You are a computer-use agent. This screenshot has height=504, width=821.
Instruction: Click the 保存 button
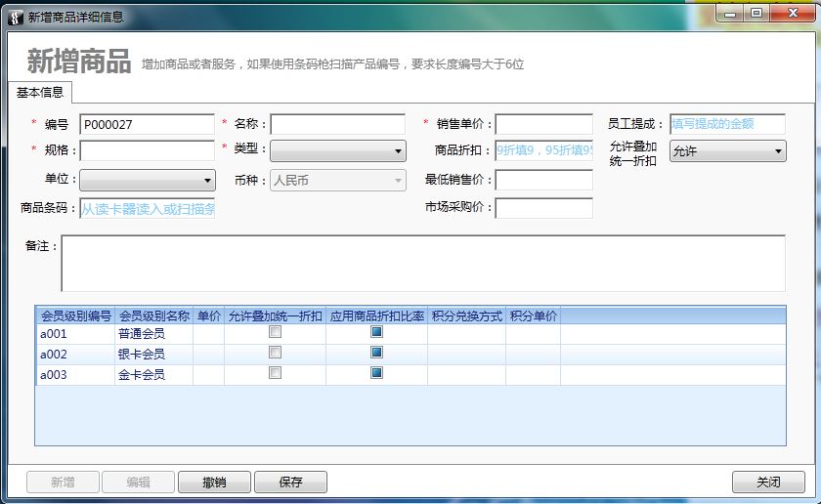[290, 482]
